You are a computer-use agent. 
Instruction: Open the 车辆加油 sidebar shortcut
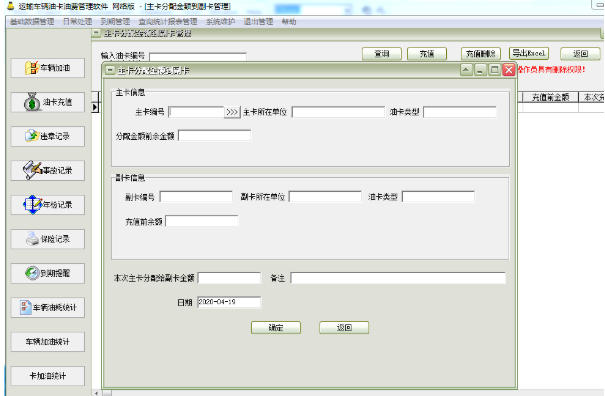click(x=48, y=68)
